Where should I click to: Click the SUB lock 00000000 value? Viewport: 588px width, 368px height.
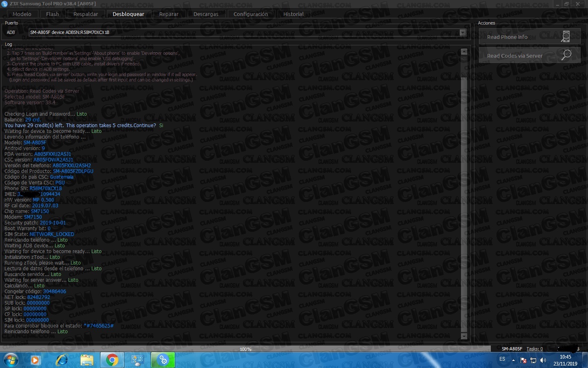click(x=38, y=303)
